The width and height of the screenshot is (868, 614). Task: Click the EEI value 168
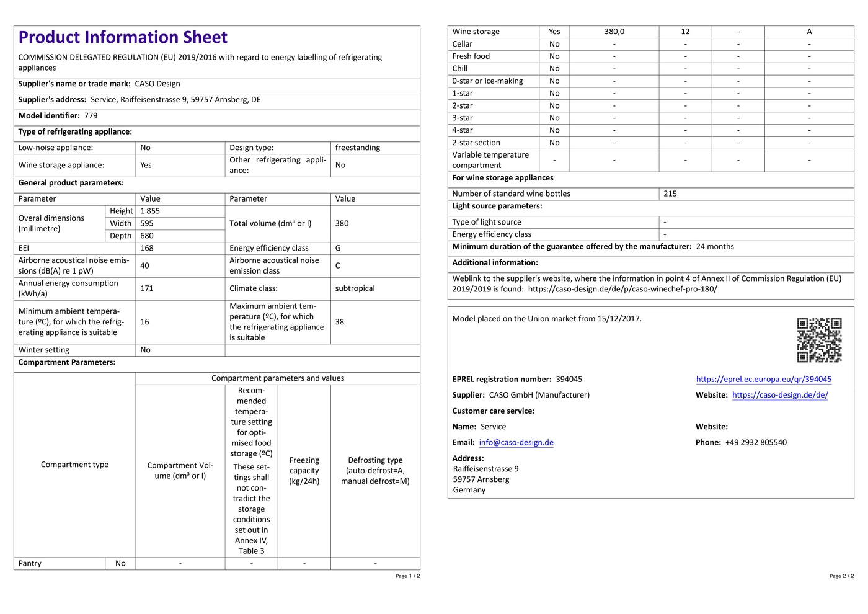[147, 248]
